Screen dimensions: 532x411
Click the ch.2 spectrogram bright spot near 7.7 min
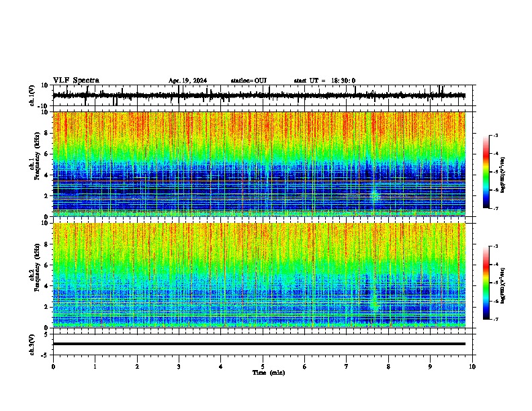pyautogui.click(x=375, y=304)
